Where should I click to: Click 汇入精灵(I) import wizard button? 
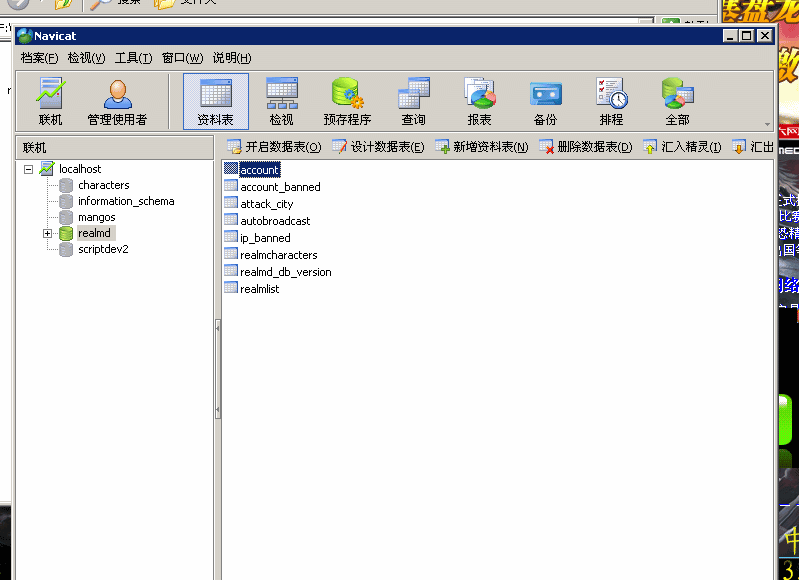coord(682,147)
